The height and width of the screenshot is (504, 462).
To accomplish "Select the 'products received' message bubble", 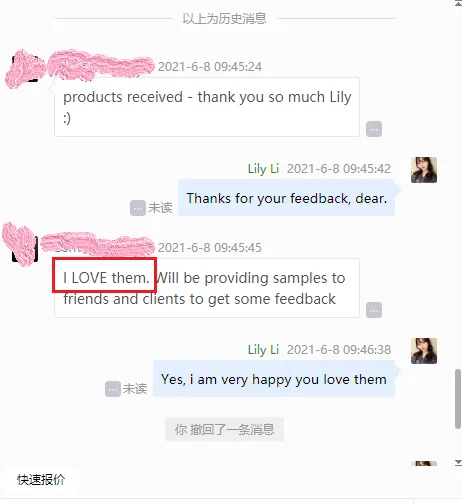I will [207, 107].
